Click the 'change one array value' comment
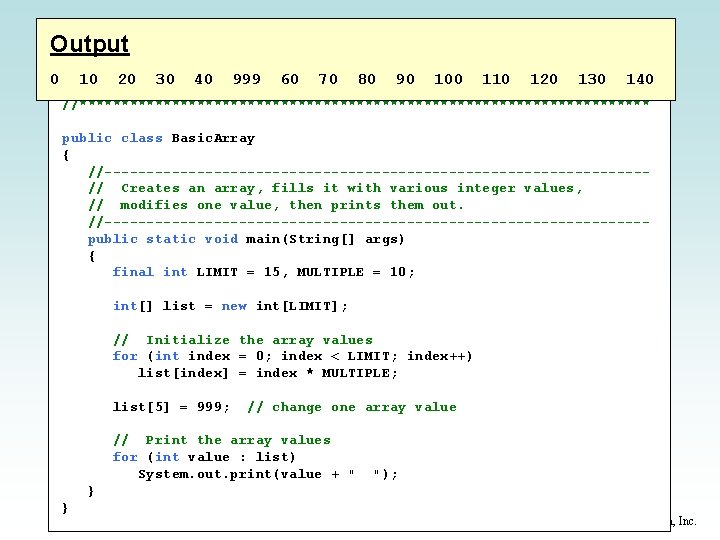The height and width of the screenshot is (540, 720). tap(364, 407)
